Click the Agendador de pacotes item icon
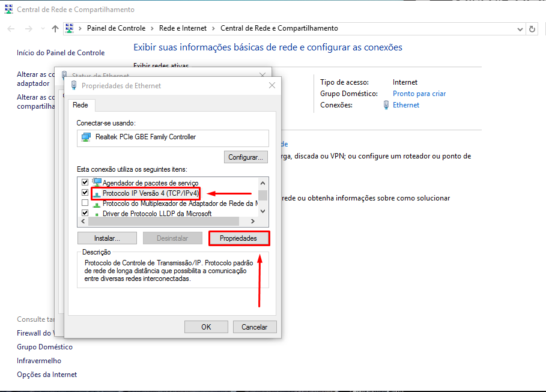The image size is (546, 392). 97,182
